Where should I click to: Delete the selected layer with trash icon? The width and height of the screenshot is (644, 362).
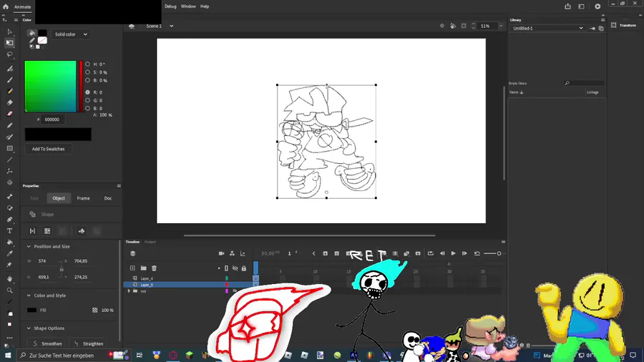(x=154, y=268)
